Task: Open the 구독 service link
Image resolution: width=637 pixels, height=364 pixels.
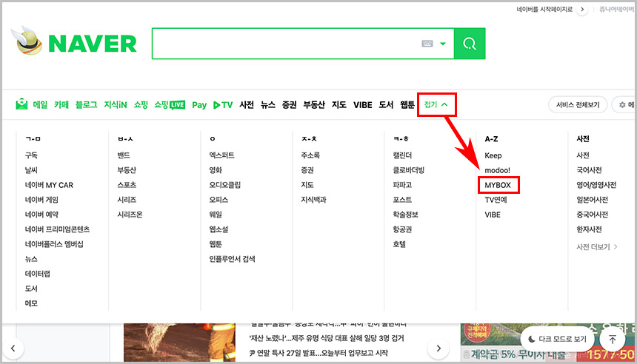Action: [x=31, y=155]
